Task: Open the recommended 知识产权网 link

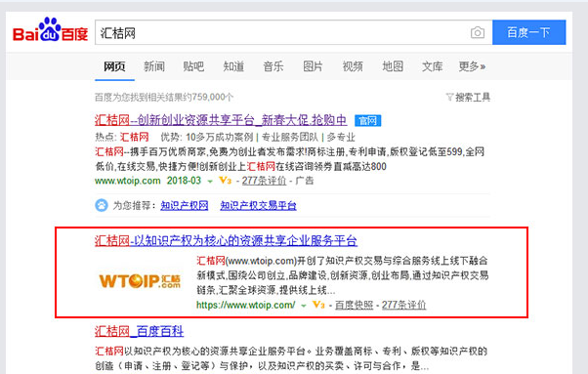Action: coord(185,205)
